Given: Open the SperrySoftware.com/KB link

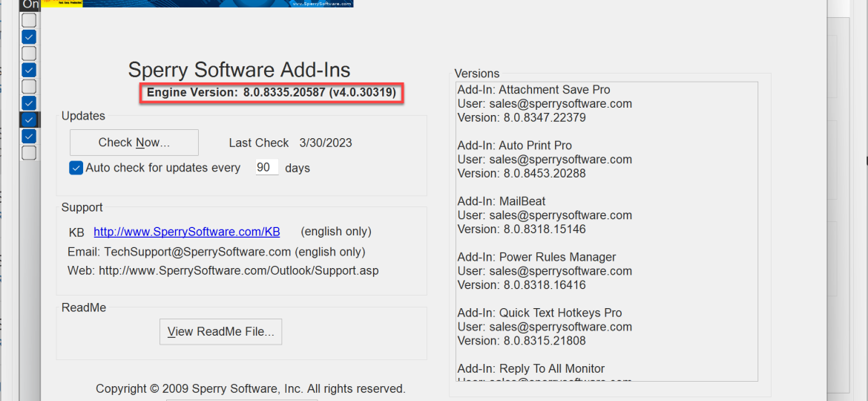Looking at the screenshot, I should point(186,232).
